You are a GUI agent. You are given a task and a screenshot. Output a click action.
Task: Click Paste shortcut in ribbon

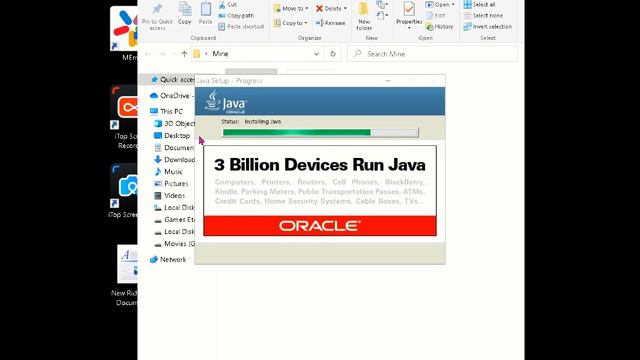point(241,27)
